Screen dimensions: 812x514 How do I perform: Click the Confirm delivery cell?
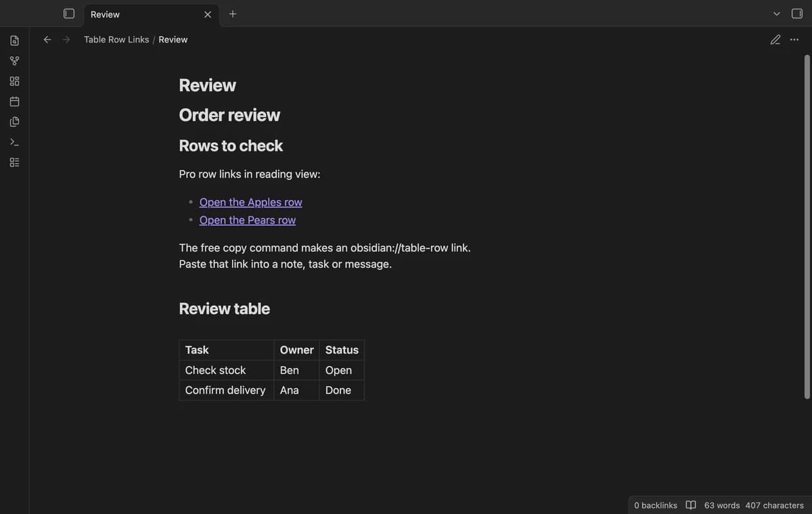click(x=227, y=390)
